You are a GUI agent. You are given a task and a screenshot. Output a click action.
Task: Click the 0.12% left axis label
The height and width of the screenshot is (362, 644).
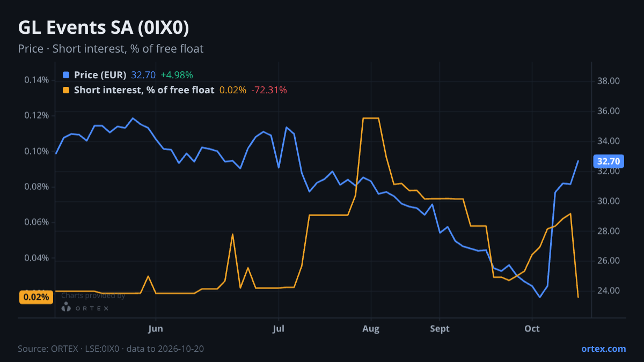36,115
